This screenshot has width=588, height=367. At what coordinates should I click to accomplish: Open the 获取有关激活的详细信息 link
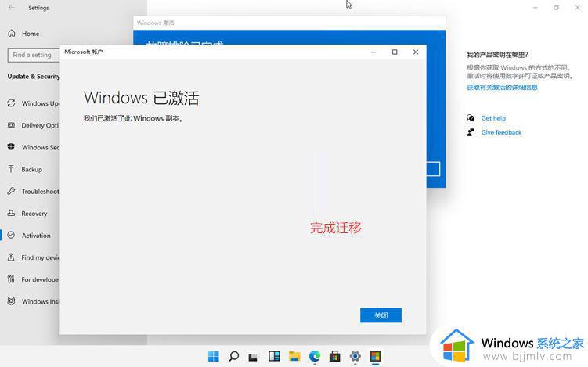click(x=502, y=88)
